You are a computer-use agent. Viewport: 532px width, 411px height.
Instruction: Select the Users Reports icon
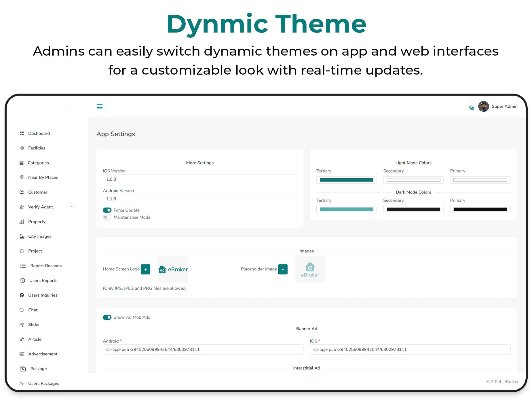[22, 280]
